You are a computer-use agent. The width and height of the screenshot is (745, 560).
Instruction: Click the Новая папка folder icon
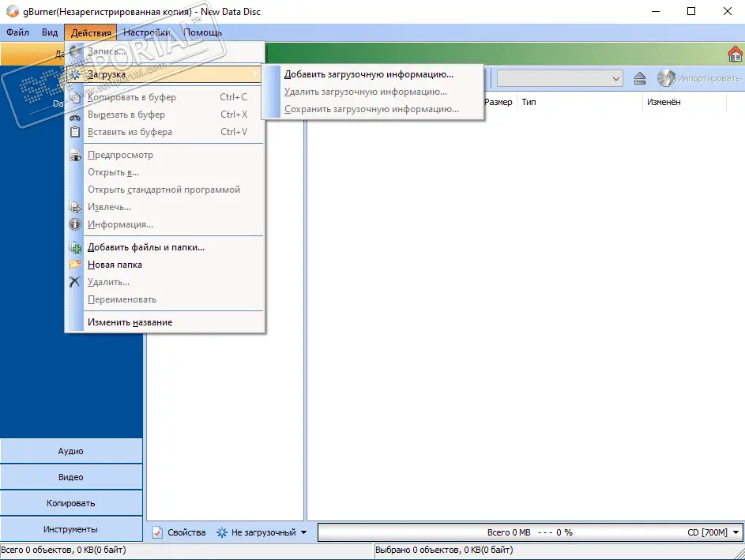[x=76, y=265]
